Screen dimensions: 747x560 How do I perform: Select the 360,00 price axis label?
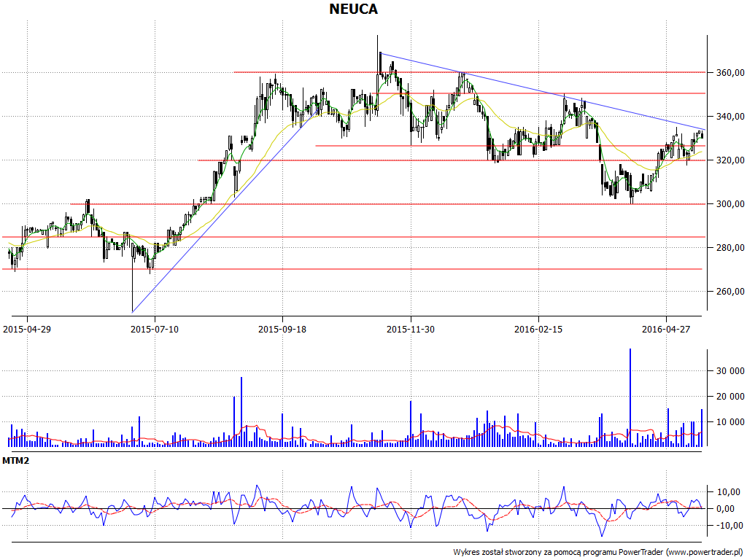[x=730, y=73]
